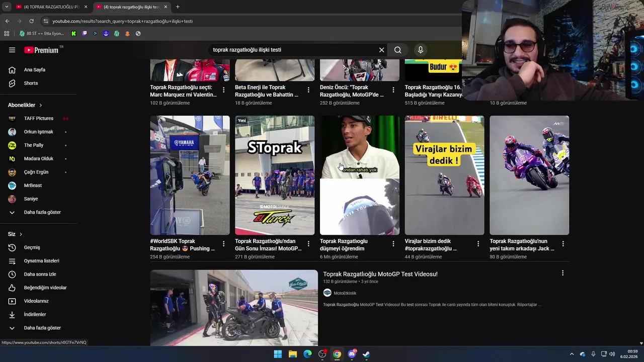Close the ilişki testi browser tab
Screen dimensions: 644x362
(166, 7)
